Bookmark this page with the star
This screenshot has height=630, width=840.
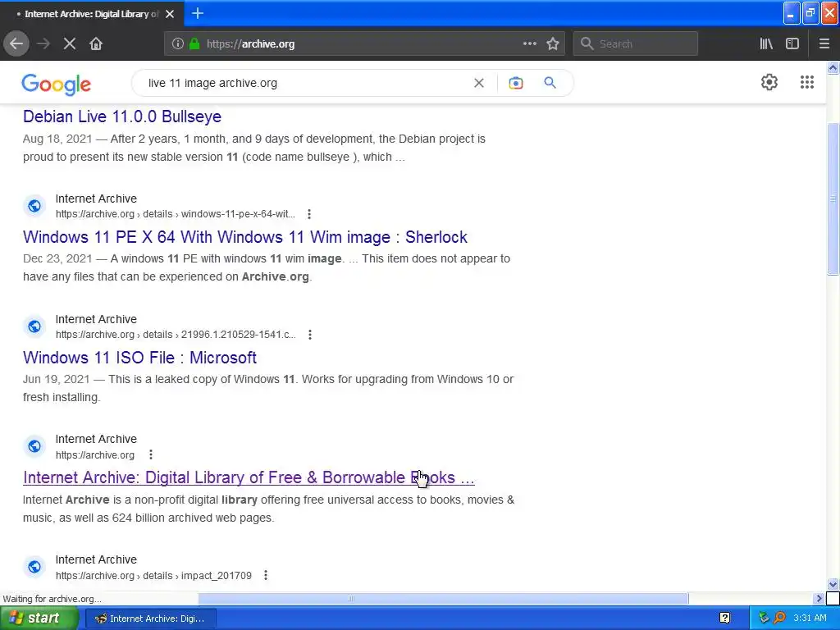(553, 44)
